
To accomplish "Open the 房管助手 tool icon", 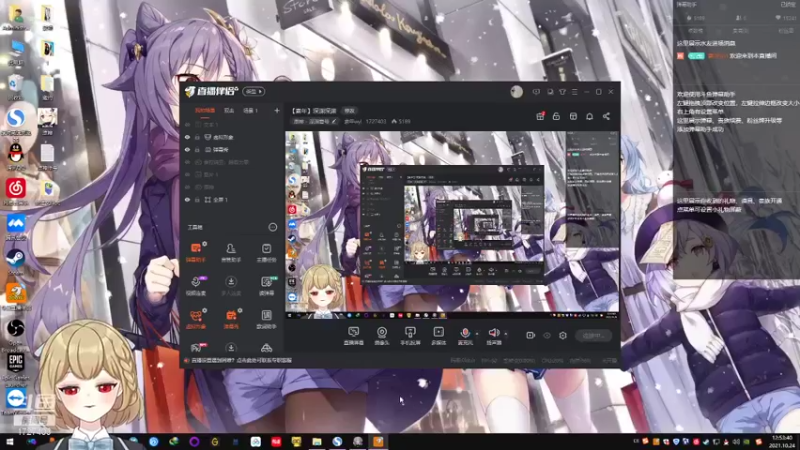I will pyautogui.click(x=231, y=252).
